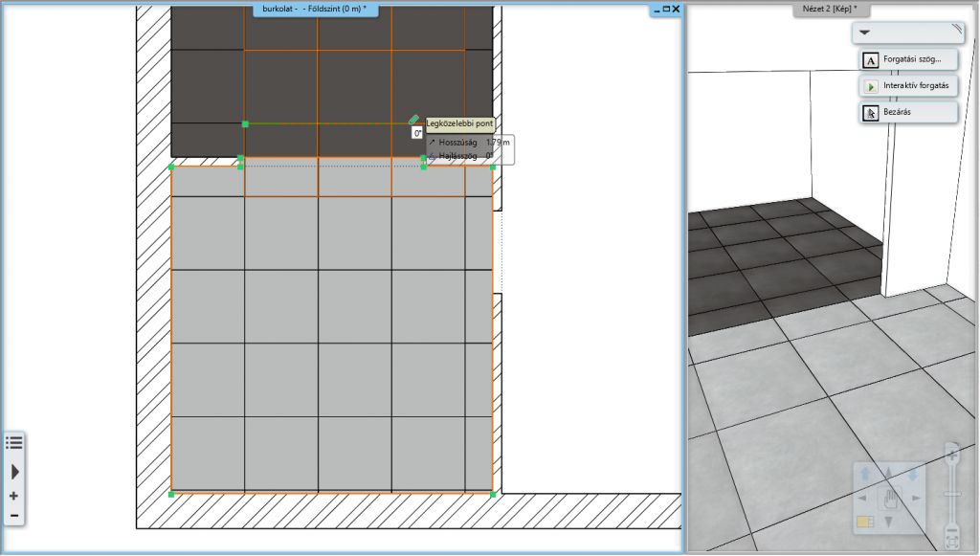Select the hand pan tool in 3D navigator
This screenshot has height=556, width=980.
pos(889,498)
